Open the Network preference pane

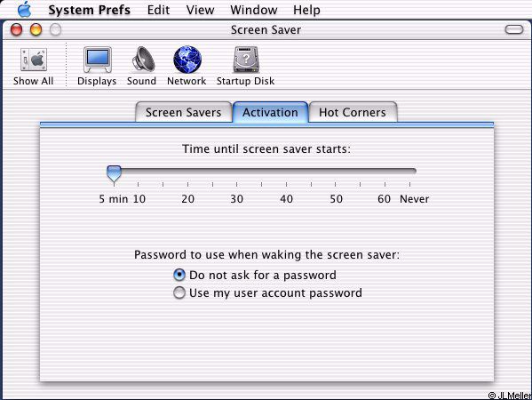[x=187, y=66]
